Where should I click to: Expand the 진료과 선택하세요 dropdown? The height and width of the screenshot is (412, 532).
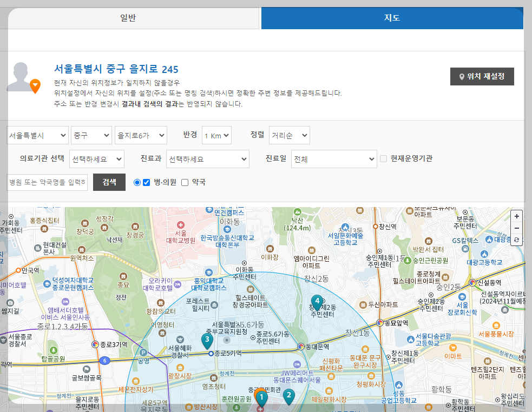[208, 159]
